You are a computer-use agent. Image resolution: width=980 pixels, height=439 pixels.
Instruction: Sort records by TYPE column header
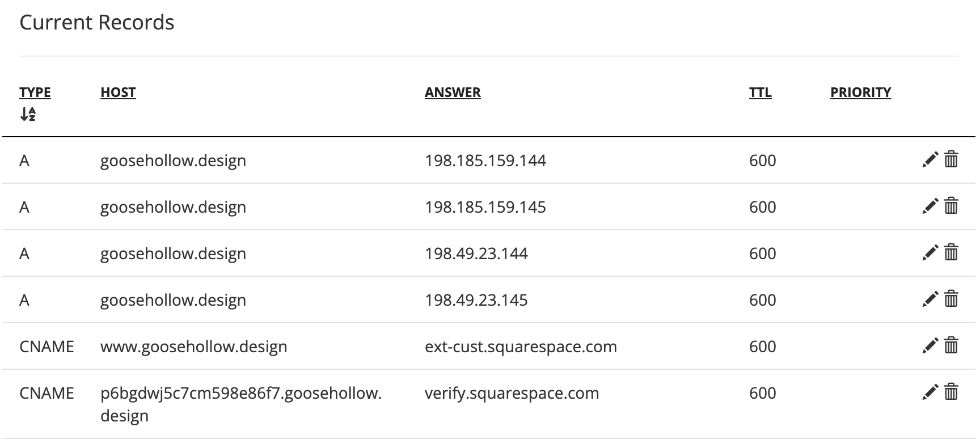35,92
